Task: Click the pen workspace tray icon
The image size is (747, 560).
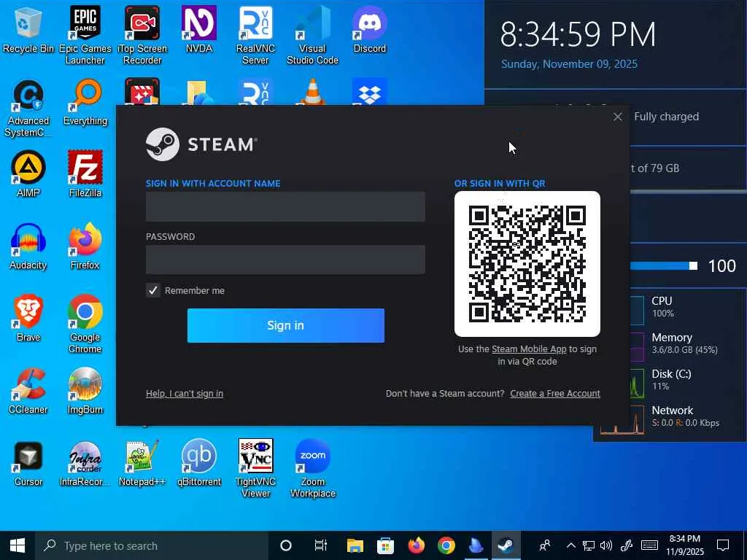Action: (627, 545)
